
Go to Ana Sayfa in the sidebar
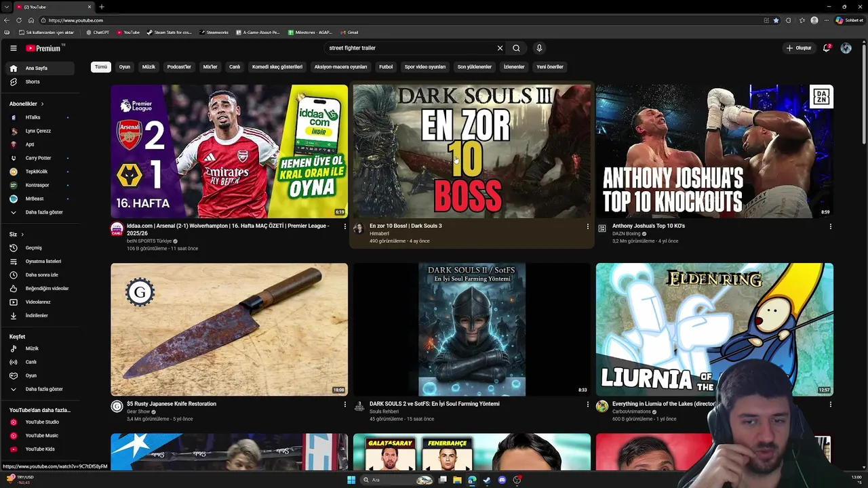[x=41, y=68]
